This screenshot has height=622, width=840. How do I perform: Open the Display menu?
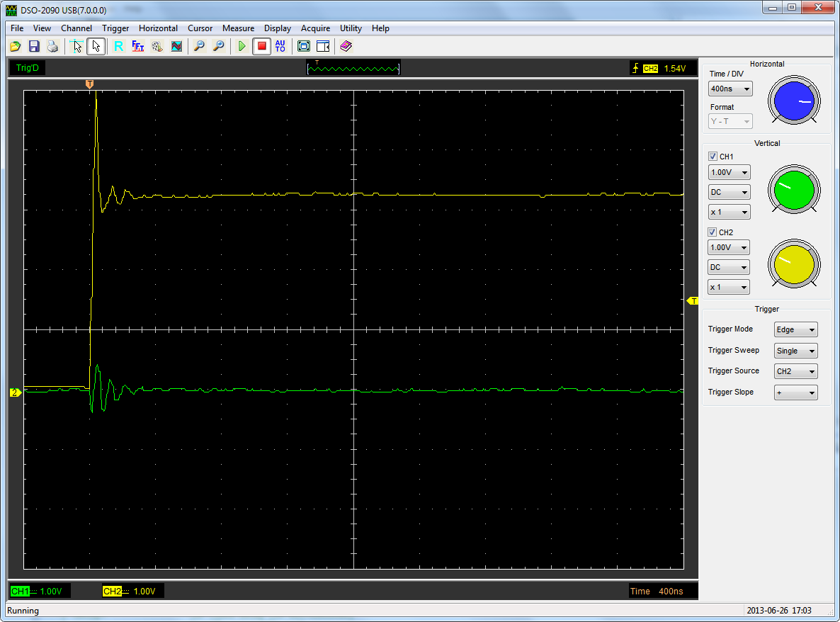coord(278,28)
